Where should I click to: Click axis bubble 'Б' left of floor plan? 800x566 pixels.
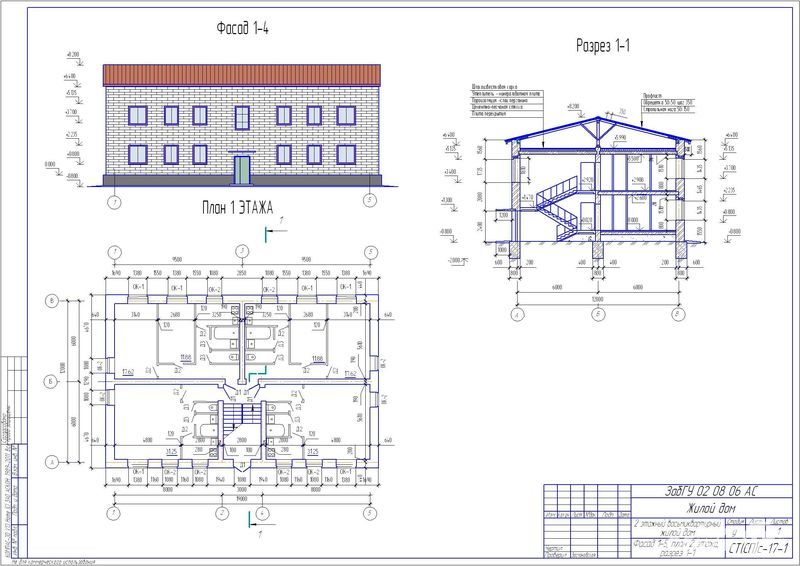(x=50, y=382)
